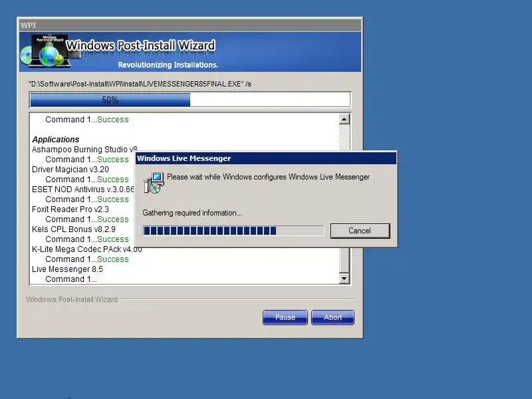Screen dimensions: 532x399
Task: Pause the WPI installation
Action: point(285,317)
